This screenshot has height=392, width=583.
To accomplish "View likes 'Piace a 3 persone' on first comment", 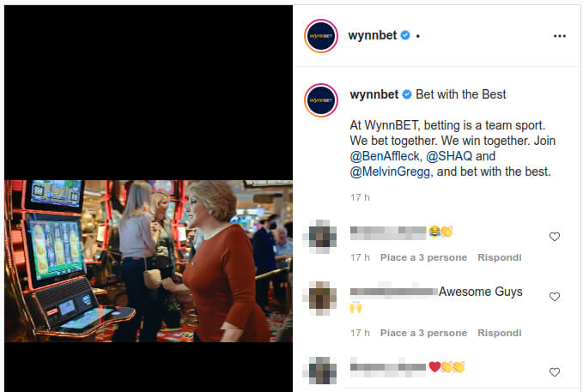I will [x=423, y=257].
